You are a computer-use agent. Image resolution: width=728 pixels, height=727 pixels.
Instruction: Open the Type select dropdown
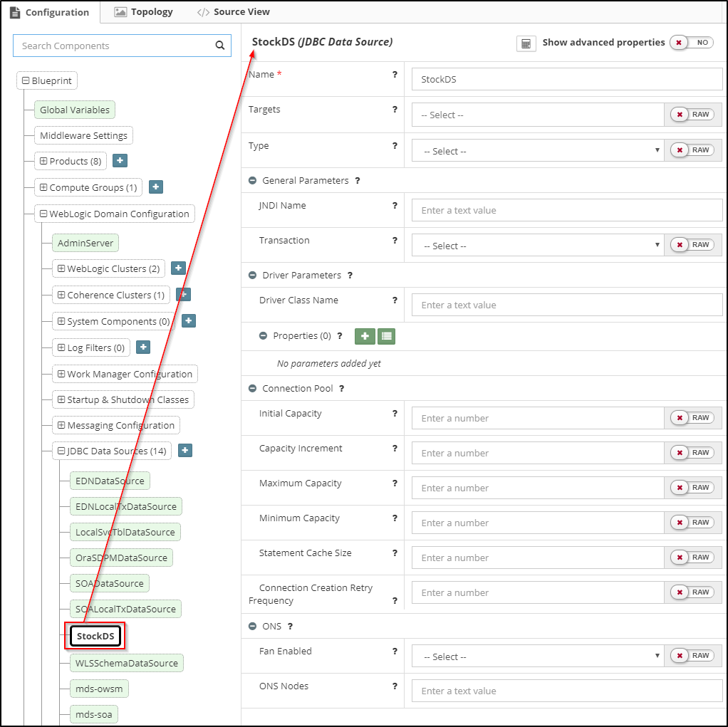pyautogui.click(x=538, y=151)
